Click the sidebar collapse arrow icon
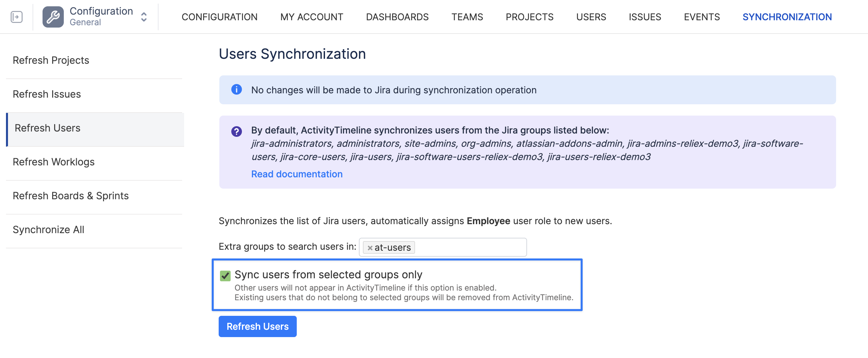The height and width of the screenshot is (358, 868). pos(17,17)
